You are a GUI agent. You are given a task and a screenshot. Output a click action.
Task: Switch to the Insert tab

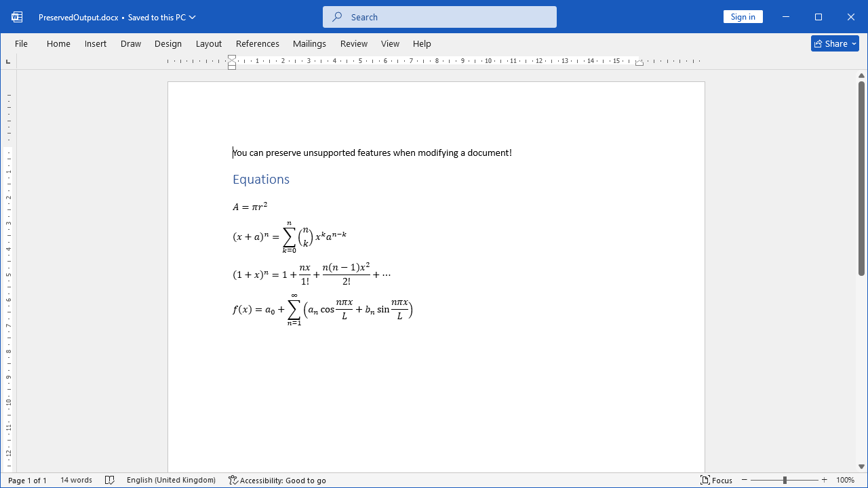[x=96, y=43]
